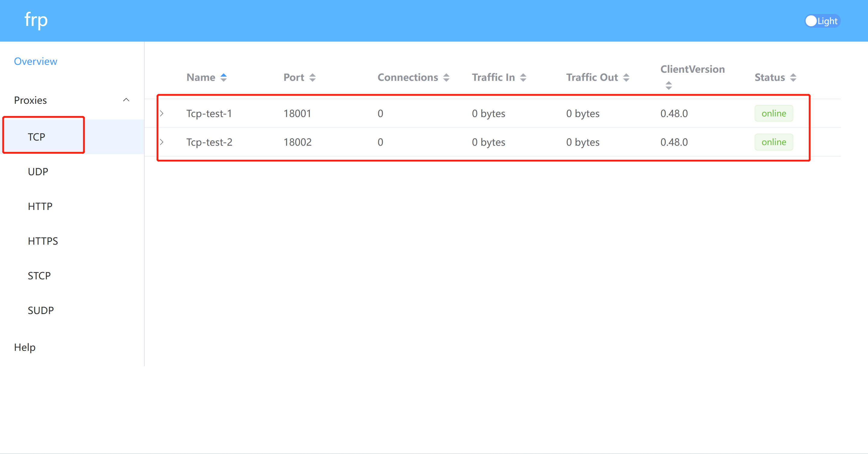Select the HTTP proxies menu item

(40, 206)
